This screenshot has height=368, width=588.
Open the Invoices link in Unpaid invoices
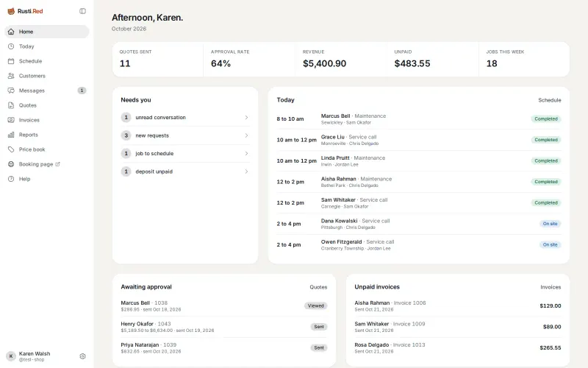coord(551,287)
